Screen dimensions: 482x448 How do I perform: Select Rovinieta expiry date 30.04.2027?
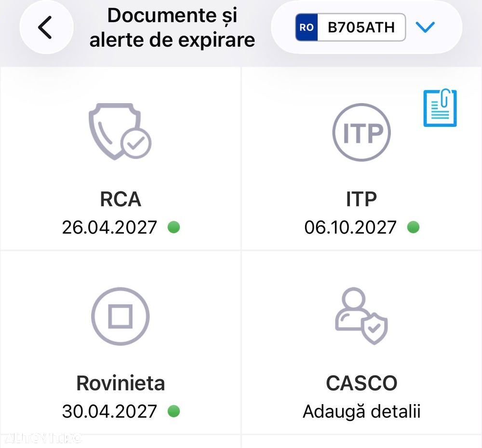[x=109, y=411]
